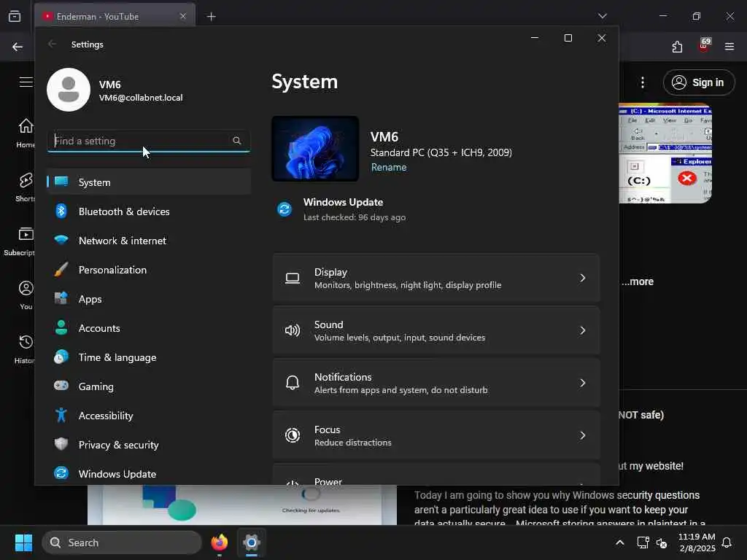747x560 pixels.
Task: Select the Enderman - YouTube tab
Action: pos(115,16)
